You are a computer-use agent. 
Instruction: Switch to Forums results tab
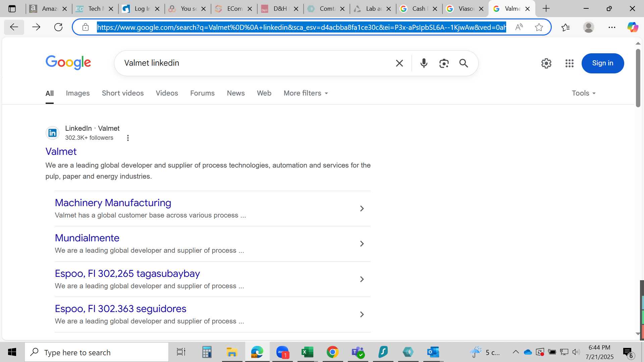[x=202, y=93]
